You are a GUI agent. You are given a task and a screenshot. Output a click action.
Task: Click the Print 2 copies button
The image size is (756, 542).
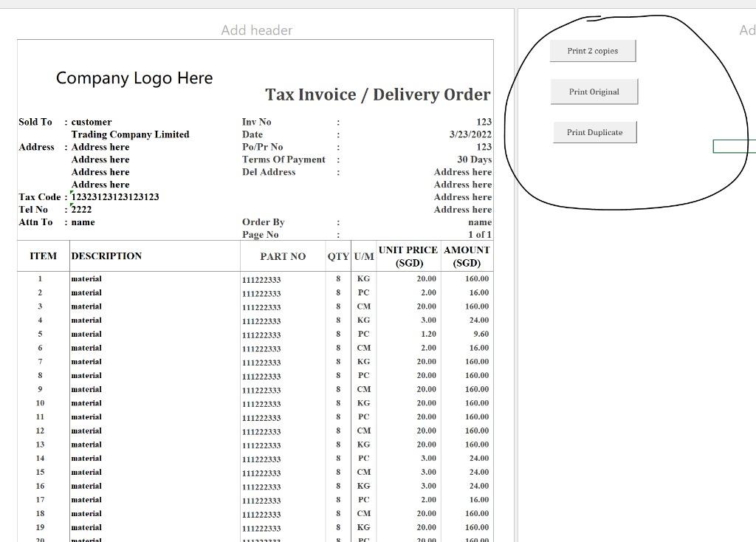coord(594,50)
